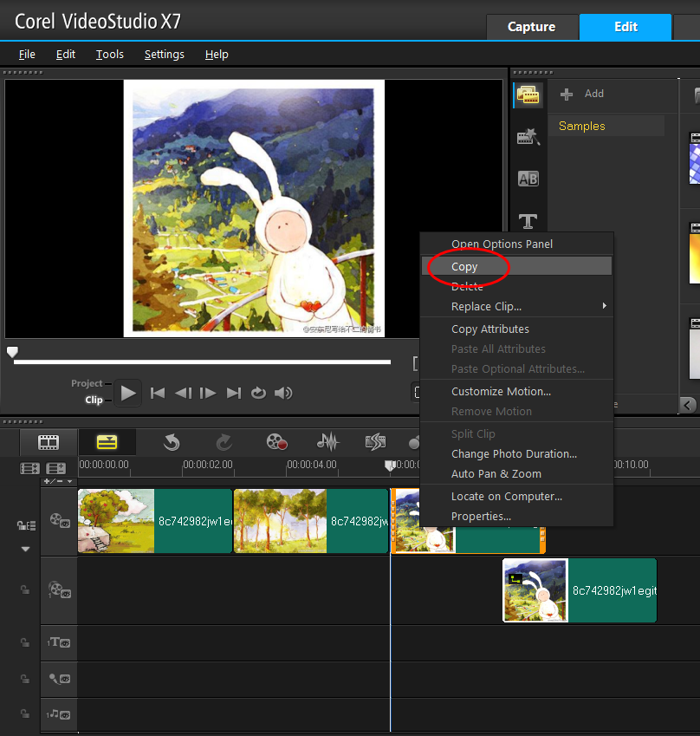Jump to End of clip
Screen dimensions: 700x736
(234, 393)
